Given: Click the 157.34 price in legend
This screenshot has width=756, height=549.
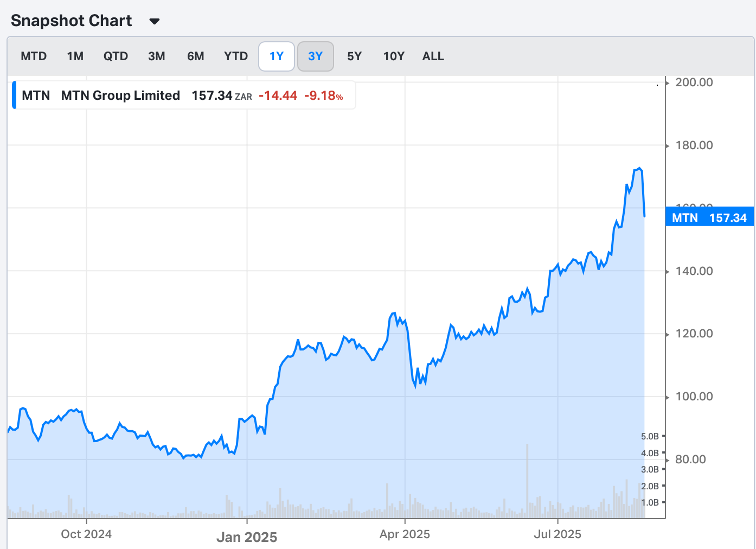Looking at the screenshot, I should coord(212,95).
